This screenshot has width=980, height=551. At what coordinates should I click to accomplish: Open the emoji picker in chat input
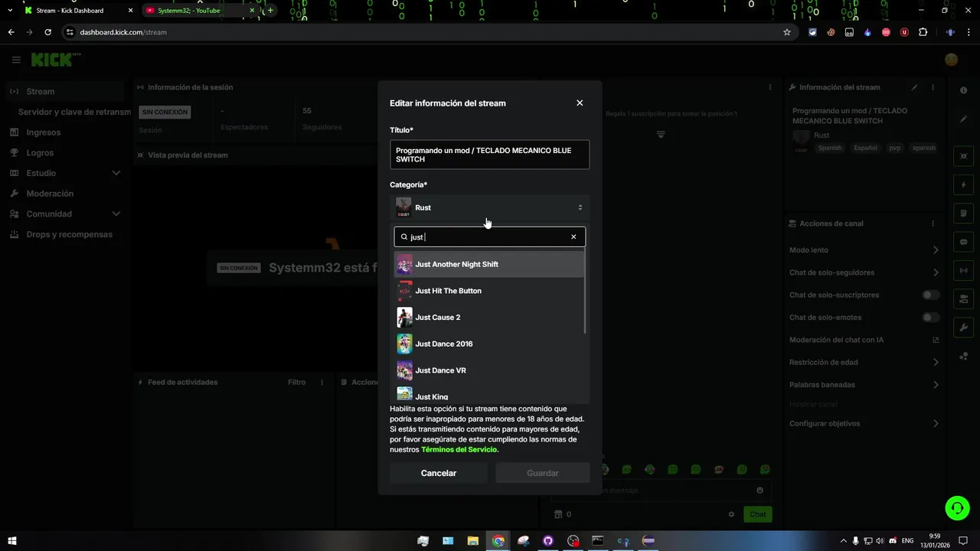coord(759,491)
